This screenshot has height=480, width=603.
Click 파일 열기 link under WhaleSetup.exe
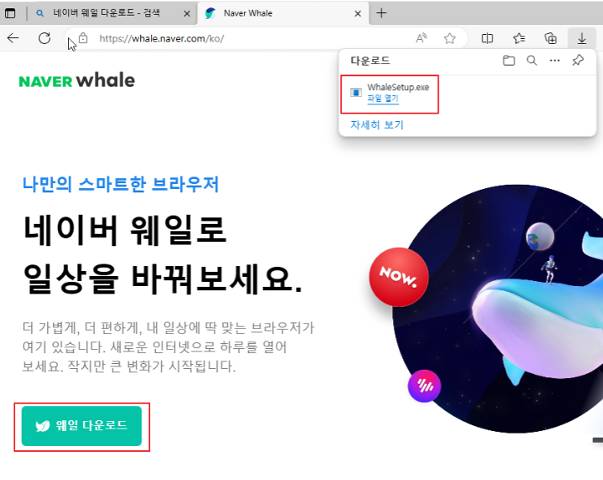pos(383,98)
